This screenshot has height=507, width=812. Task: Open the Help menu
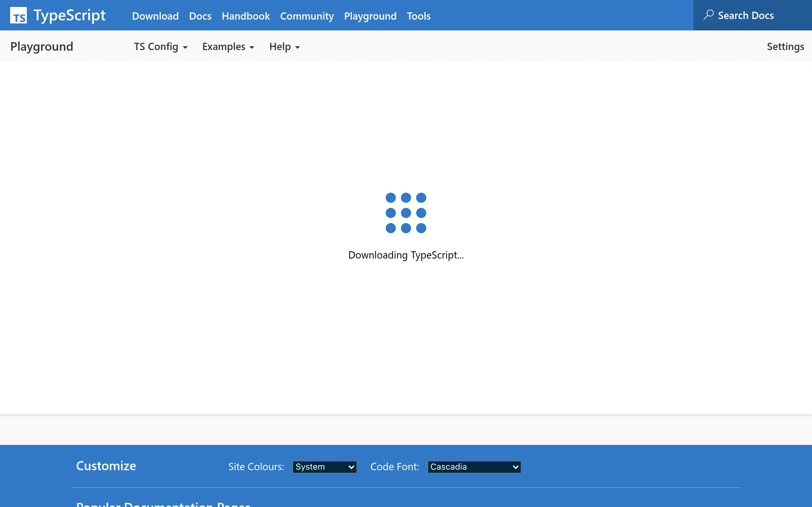280,47
